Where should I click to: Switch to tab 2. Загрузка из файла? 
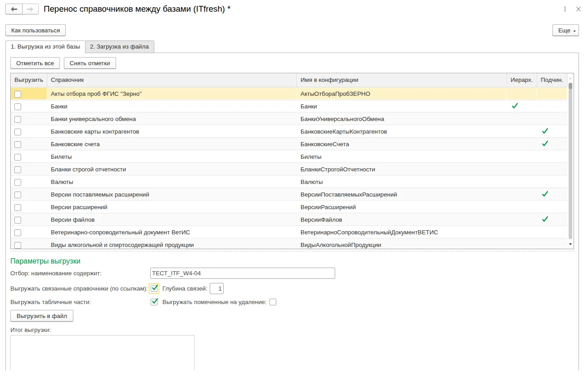[x=120, y=46]
